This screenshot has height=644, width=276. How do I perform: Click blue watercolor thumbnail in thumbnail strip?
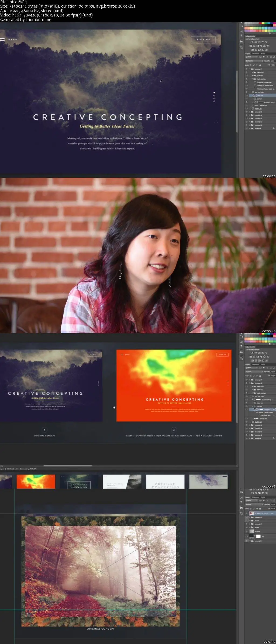pos(208,482)
